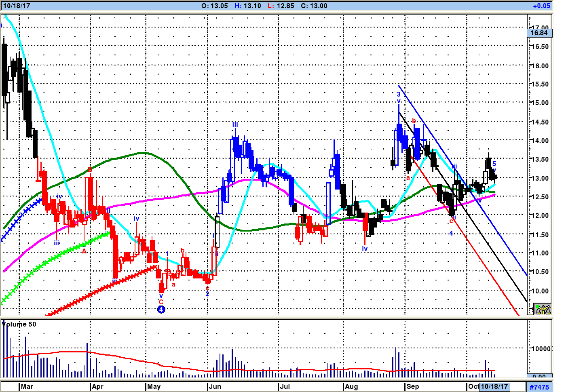566x392 pixels.
Task: Click the Jun label on the time axis
Action: (215, 386)
